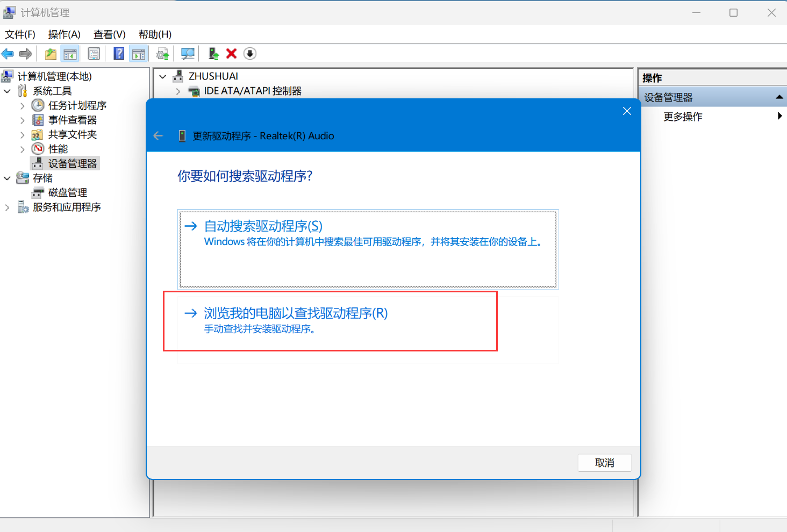Toggle Show/Hide Action Pane toolbar icon

click(139, 54)
